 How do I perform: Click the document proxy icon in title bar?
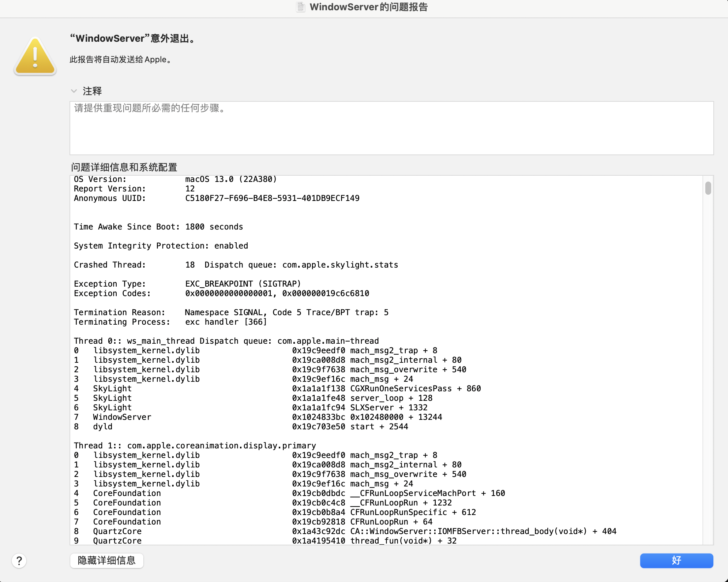[x=300, y=7]
